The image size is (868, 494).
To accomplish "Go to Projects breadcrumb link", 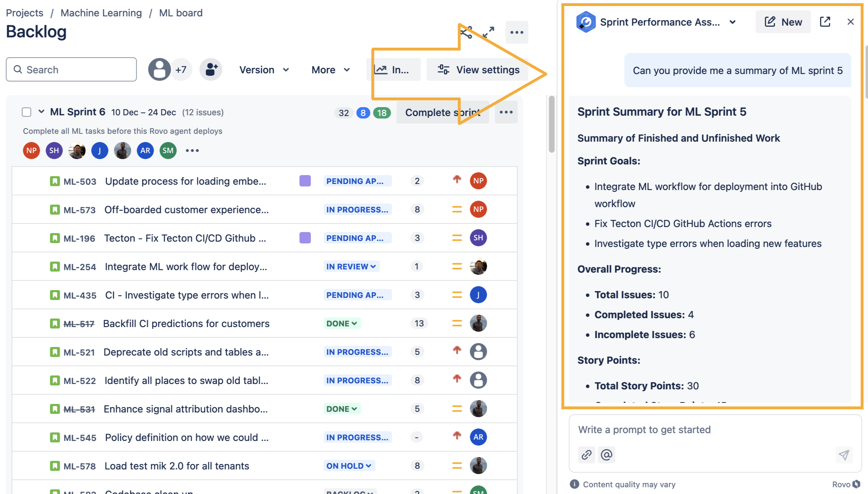I will [x=25, y=13].
